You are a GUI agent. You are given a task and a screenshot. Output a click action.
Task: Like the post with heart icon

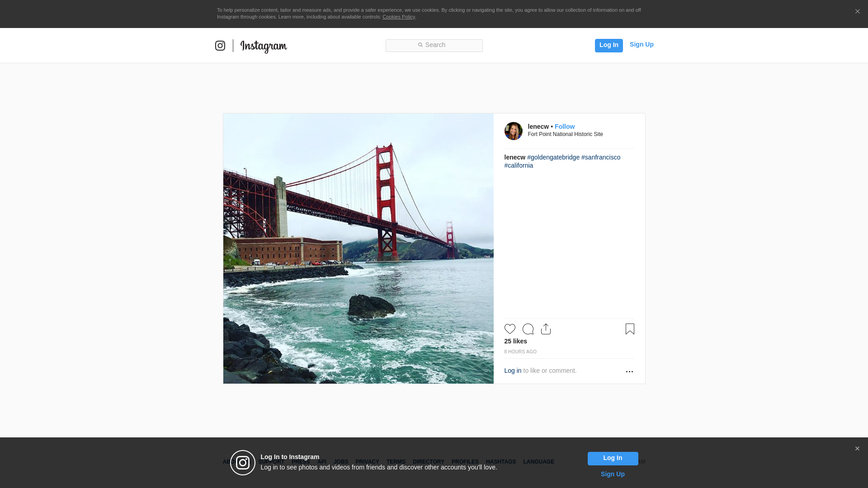coord(510,329)
